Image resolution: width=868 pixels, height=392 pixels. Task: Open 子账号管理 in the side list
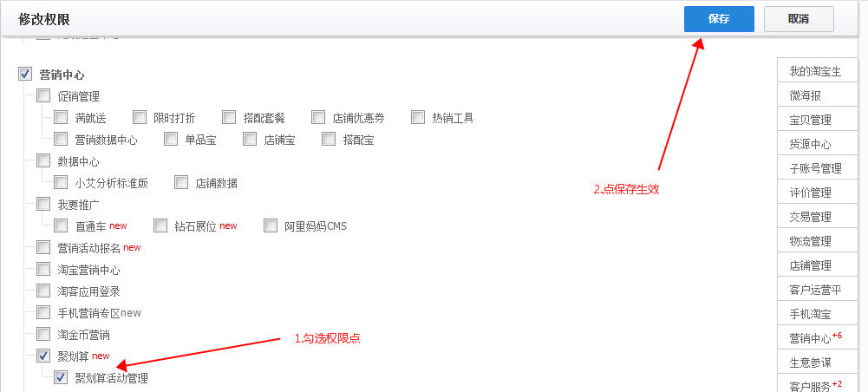coord(818,168)
